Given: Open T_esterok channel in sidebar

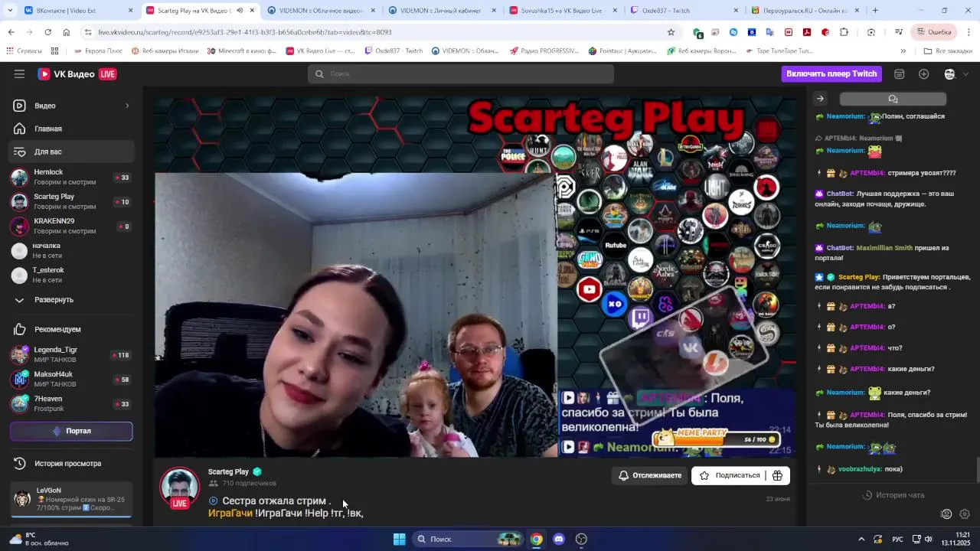Looking at the screenshot, I should pyautogui.click(x=71, y=275).
